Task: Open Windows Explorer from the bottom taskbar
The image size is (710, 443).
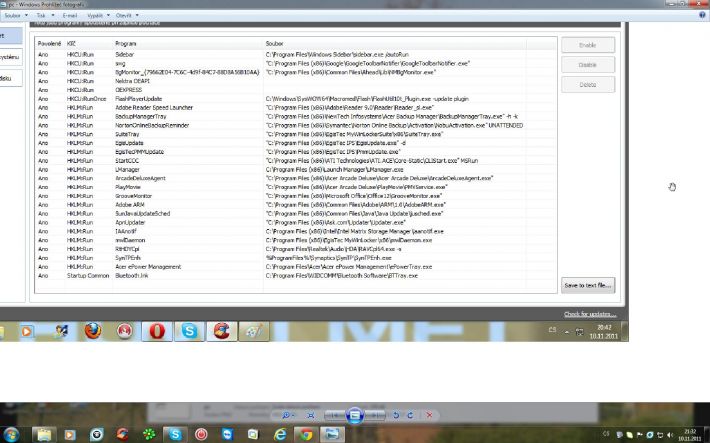Action: point(44,435)
